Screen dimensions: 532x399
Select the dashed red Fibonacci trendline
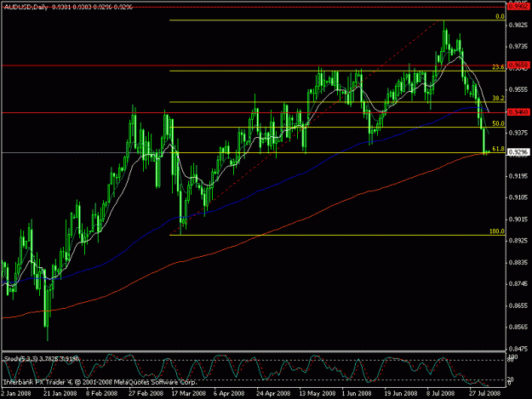click(306, 128)
